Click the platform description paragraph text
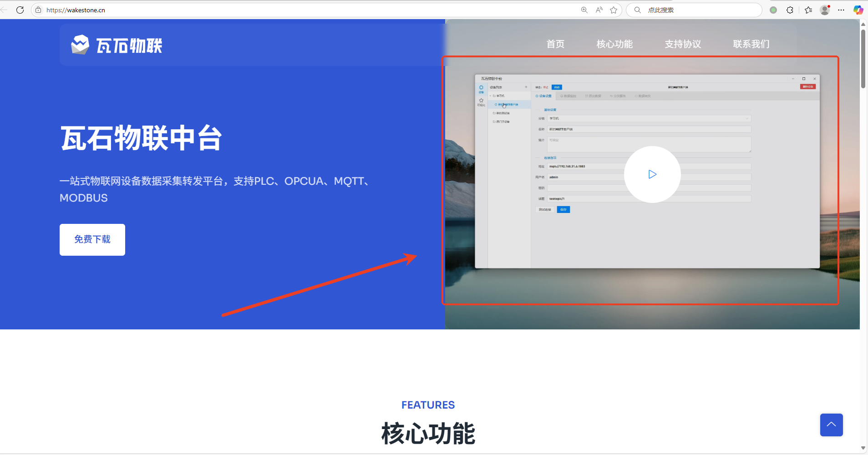Screen dimensions: 868x455 (x=216, y=189)
